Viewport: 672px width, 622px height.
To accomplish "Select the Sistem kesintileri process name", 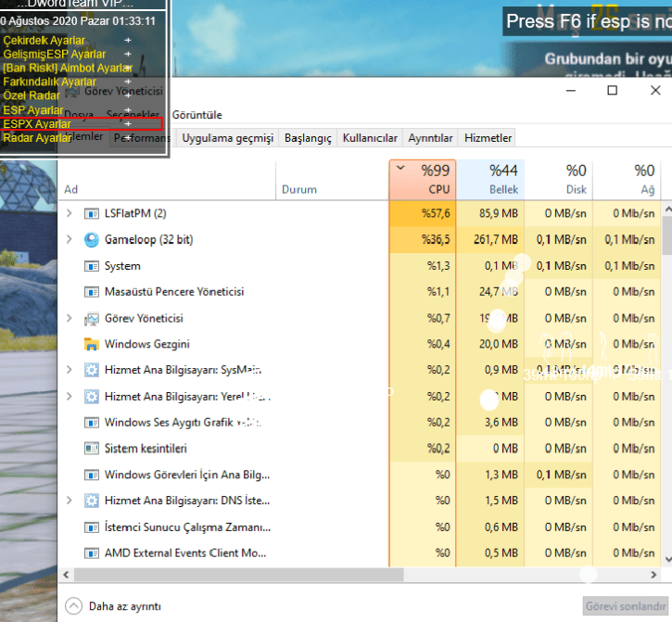I will tap(146, 449).
